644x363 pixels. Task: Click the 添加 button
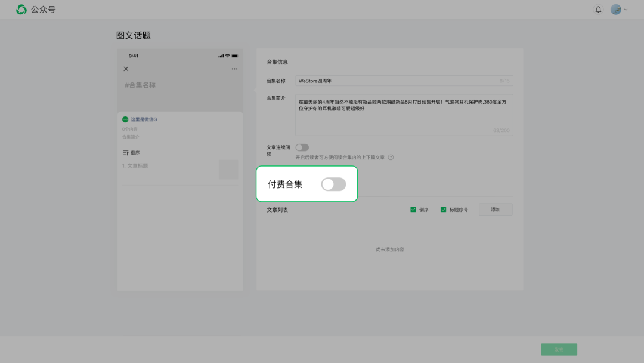coord(496,209)
